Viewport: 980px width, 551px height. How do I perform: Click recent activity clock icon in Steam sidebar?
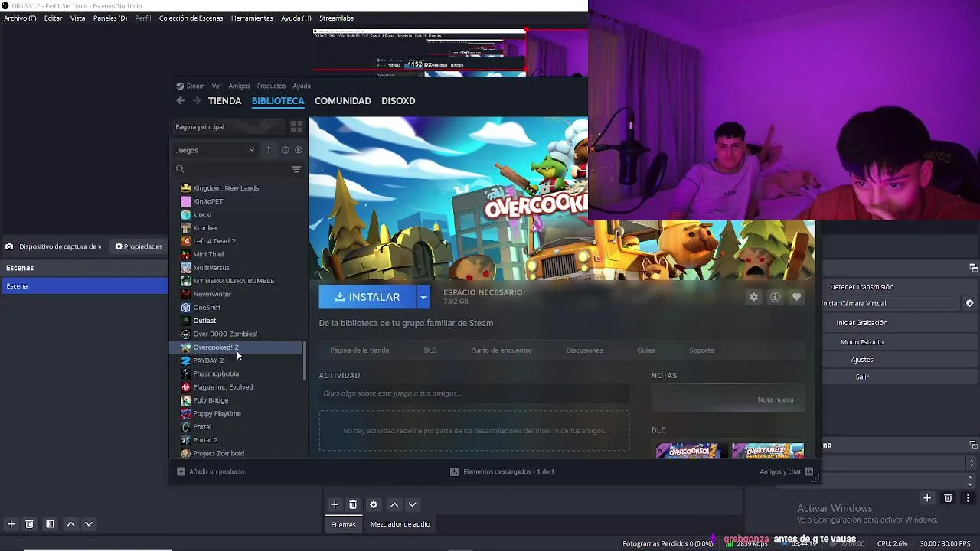coord(285,150)
